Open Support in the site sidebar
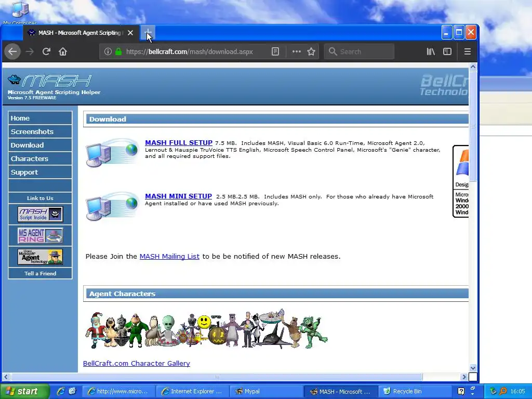The width and height of the screenshot is (532, 399). (x=40, y=172)
